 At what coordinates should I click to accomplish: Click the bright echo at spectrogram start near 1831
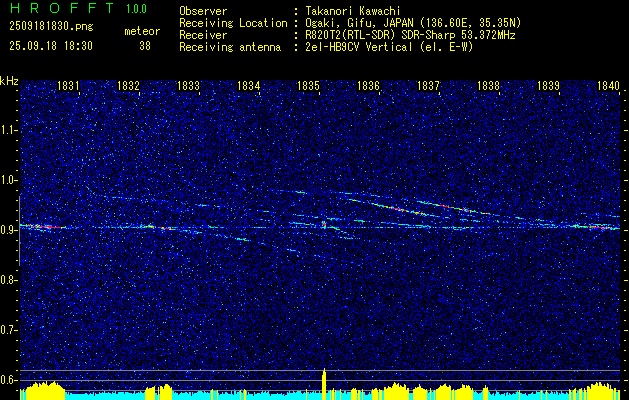[x=42, y=227]
